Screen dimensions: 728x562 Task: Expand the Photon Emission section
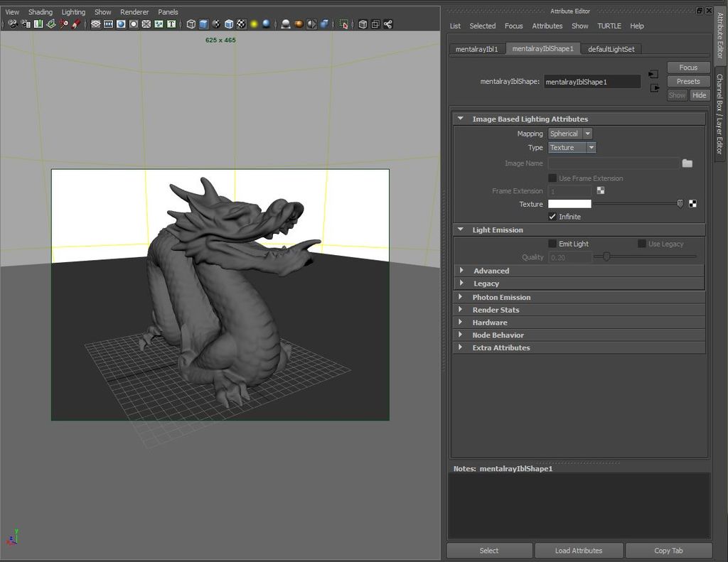pyautogui.click(x=501, y=298)
